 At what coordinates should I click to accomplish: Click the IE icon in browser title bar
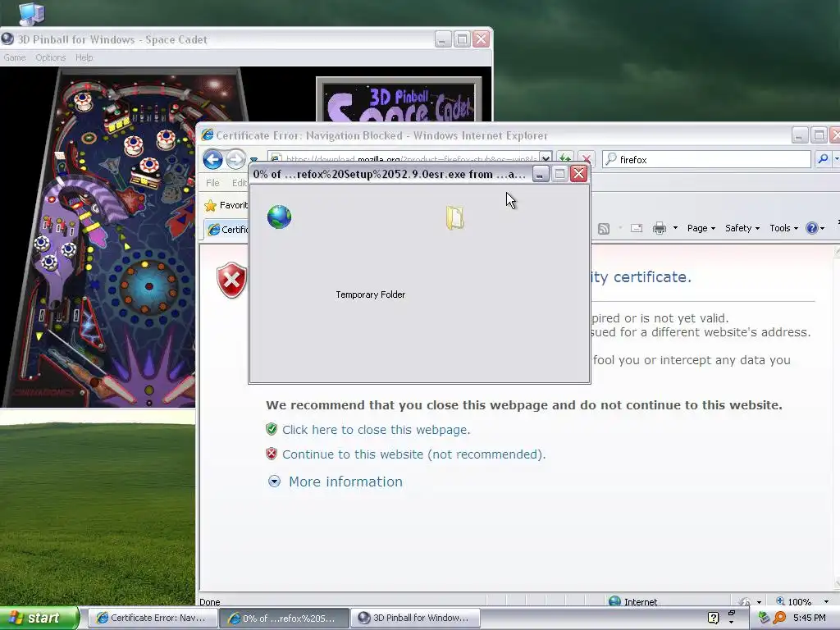208,135
